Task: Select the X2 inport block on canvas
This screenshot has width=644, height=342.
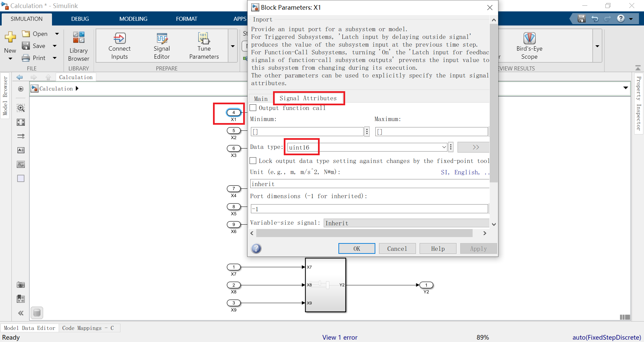Action: [x=234, y=130]
